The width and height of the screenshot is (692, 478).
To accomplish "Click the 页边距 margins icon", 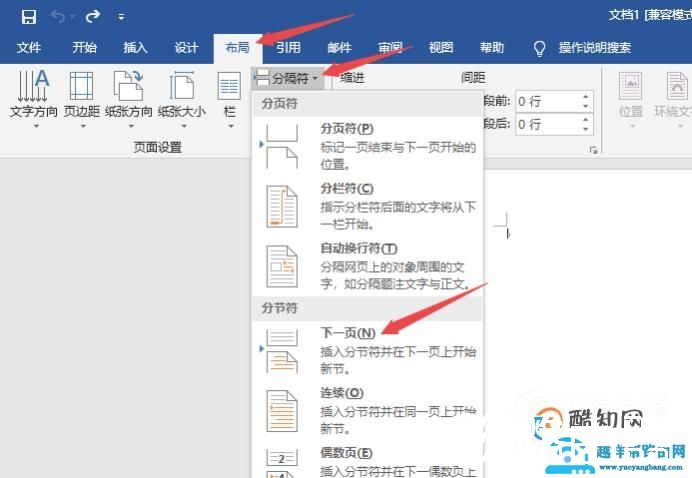I will pyautogui.click(x=81, y=86).
